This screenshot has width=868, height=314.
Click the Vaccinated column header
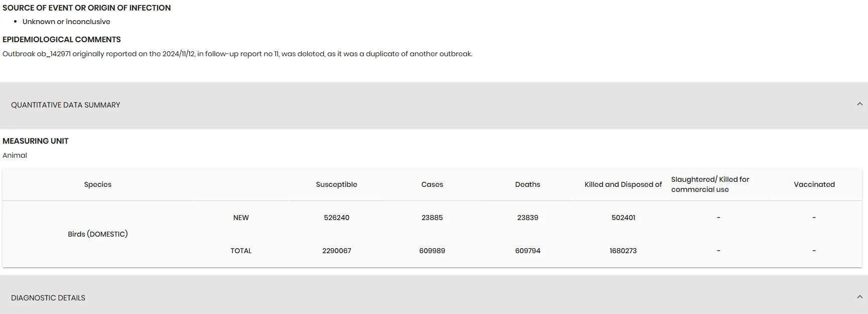coord(814,184)
